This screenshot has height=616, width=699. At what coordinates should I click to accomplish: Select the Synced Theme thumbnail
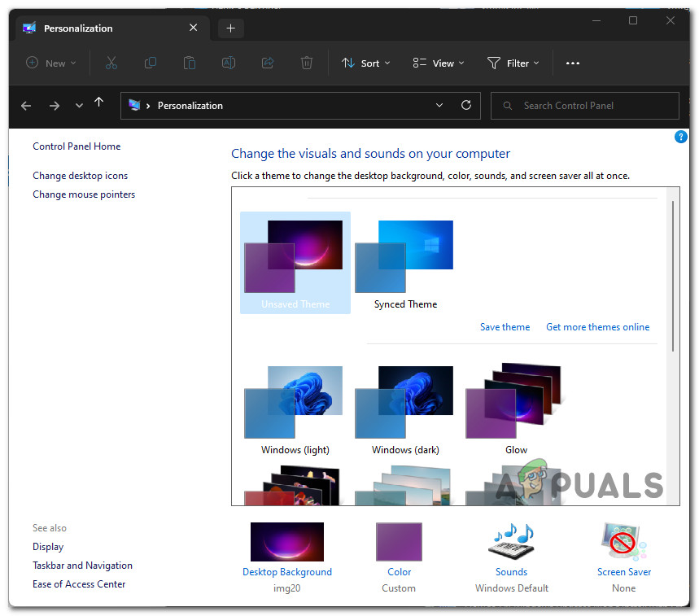(404, 263)
